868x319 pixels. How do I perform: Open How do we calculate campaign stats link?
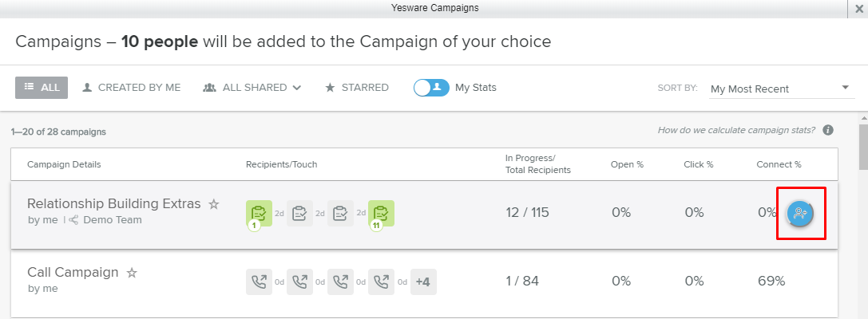tap(736, 130)
